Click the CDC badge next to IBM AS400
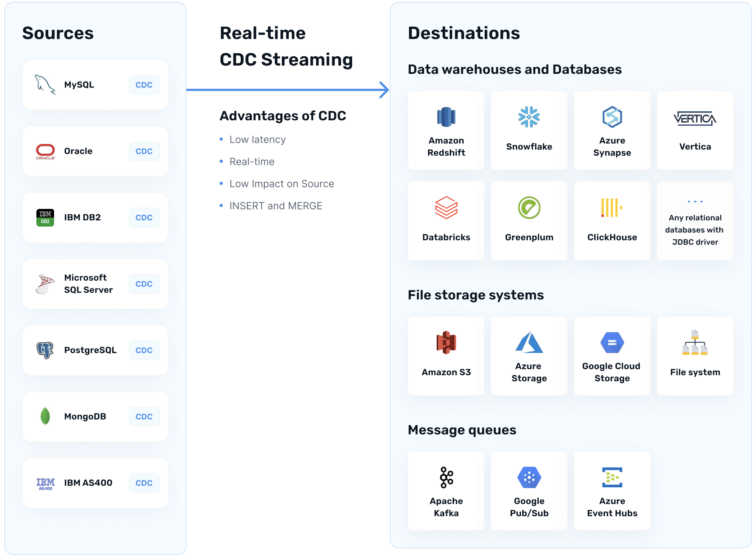The width and height of the screenshot is (756, 559). click(144, 483)
